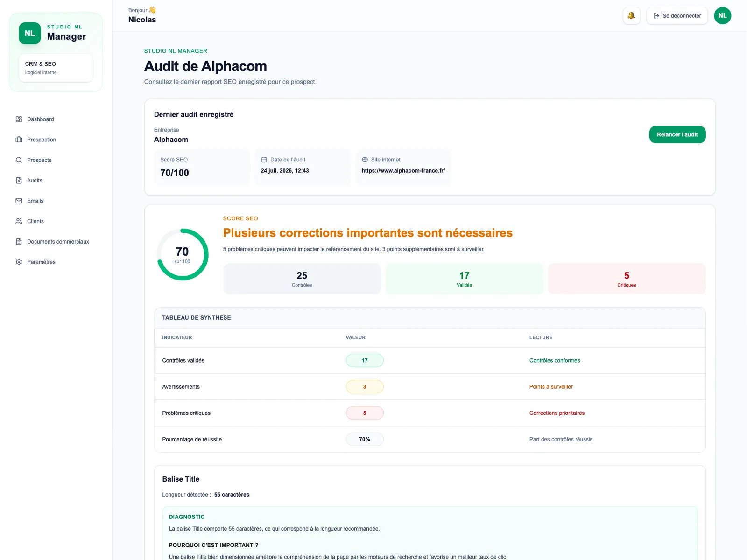Open the Emails section
The width and height of the screenshot is (747, 560).
56,201
